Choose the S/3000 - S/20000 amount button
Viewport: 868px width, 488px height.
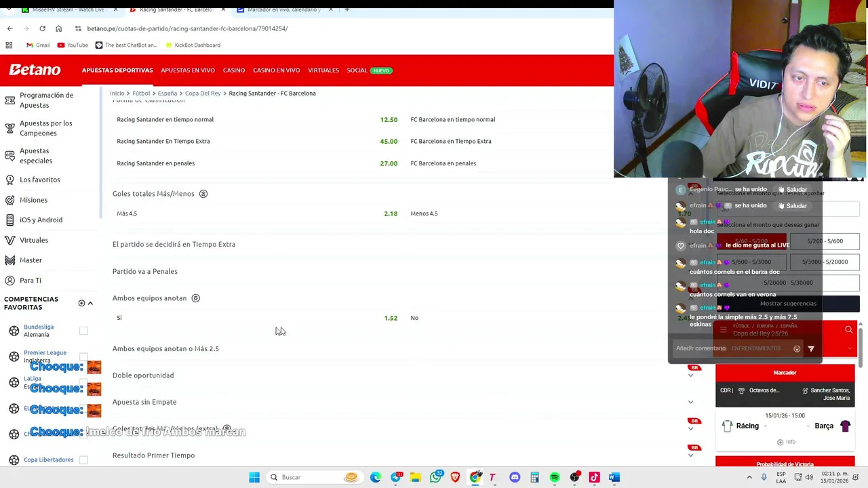click(x=825, y=262)
